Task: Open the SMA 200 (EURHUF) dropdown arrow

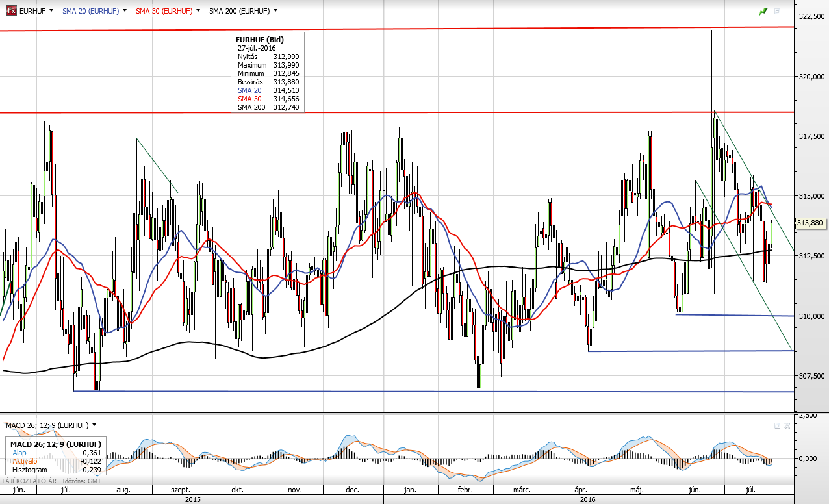Action: pos(275,11)
